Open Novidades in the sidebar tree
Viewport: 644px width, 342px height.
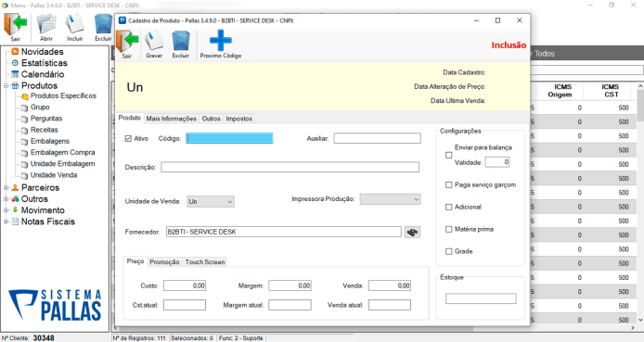(x=43, y=52)
